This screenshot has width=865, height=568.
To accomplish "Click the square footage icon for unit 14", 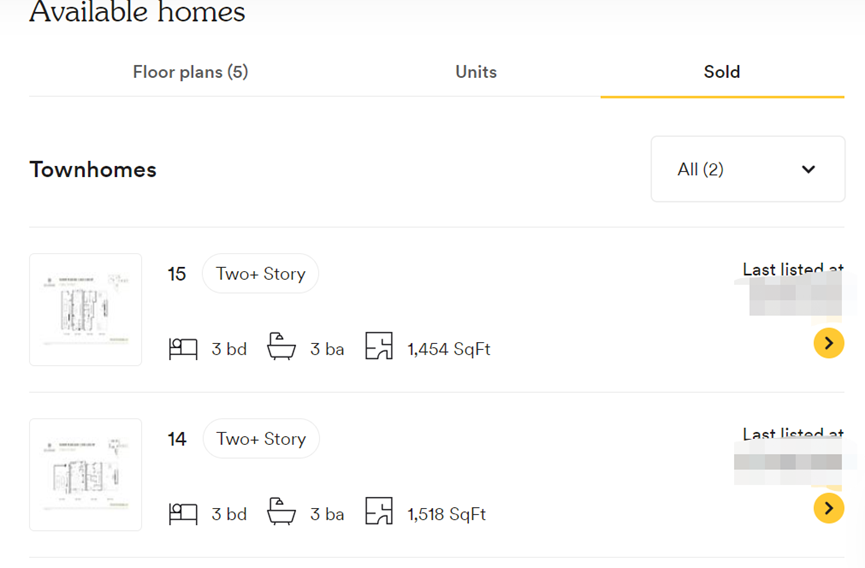I will (379, 512).
